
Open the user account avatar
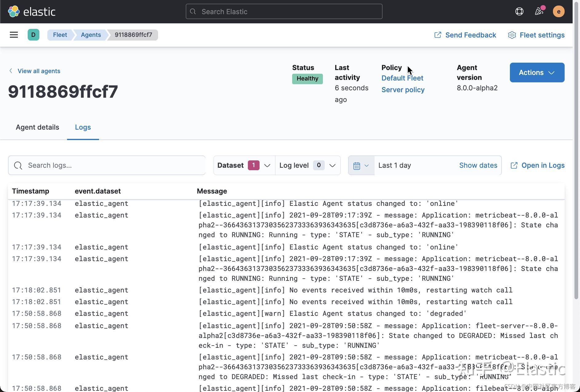[x=559, y=11]
